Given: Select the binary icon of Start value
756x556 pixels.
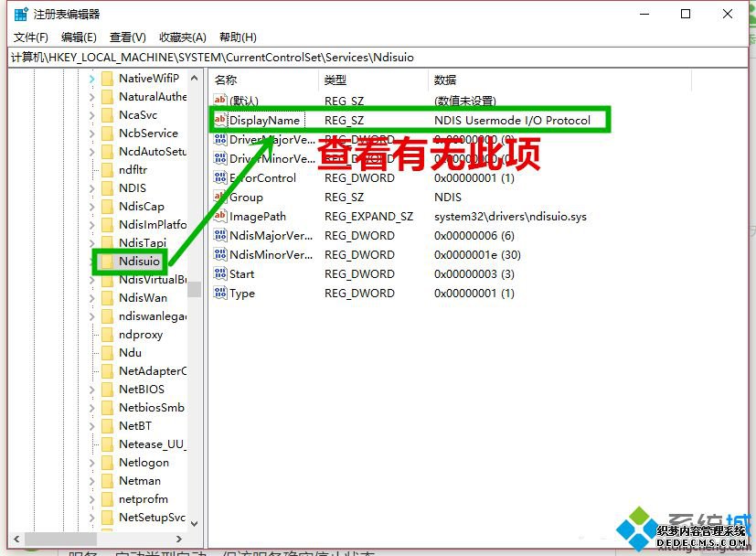Looking at the screenshot, I should tap(220, 273).
